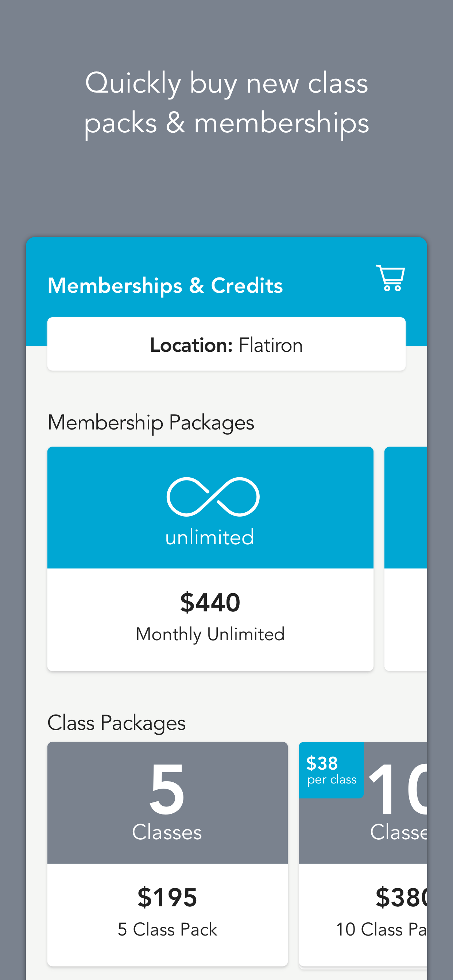Tap the Classes text under the 5

point(167,832)
